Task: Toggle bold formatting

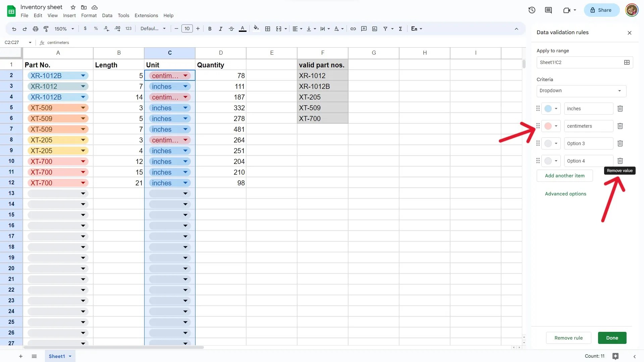Action: pos(210,29)
